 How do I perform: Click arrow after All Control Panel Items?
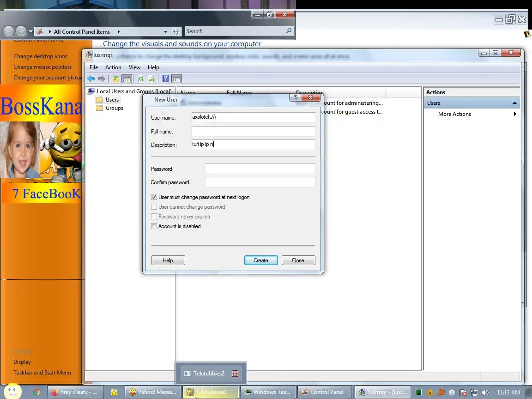coord(118,31)
